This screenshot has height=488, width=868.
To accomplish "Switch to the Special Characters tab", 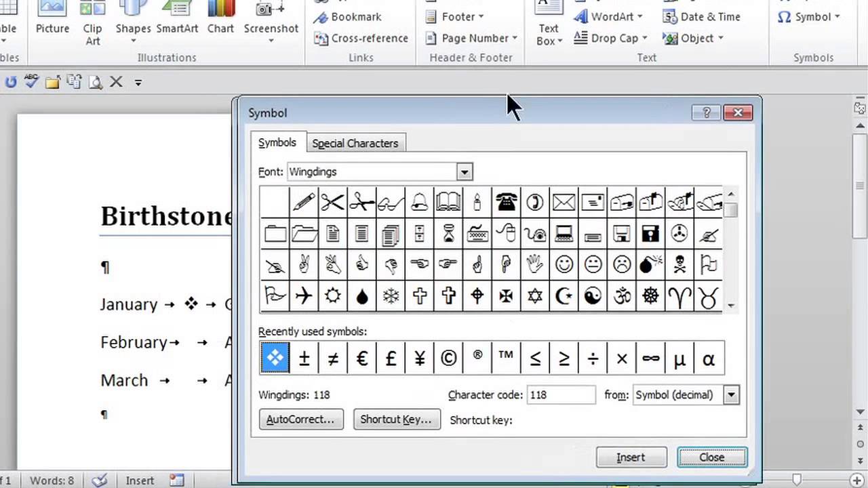I will [355, 143].
